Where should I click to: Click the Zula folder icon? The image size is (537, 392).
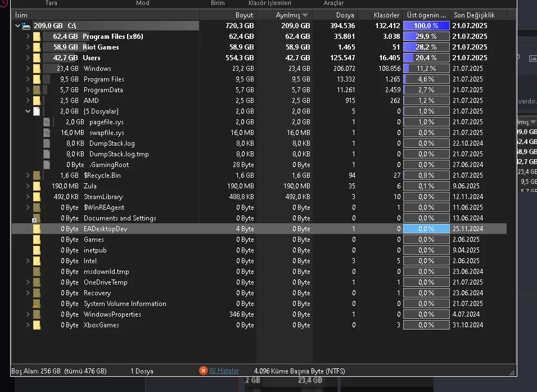pyautogui.click(x=37, y=186)
